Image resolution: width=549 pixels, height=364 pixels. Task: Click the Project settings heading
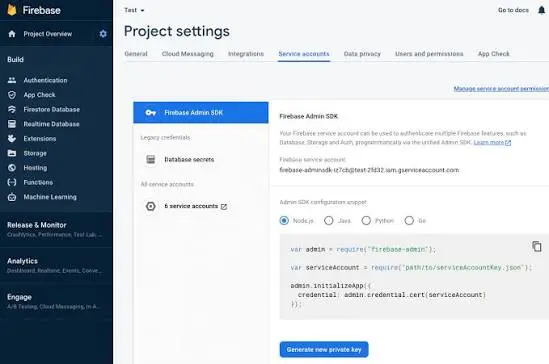(177, 32)
